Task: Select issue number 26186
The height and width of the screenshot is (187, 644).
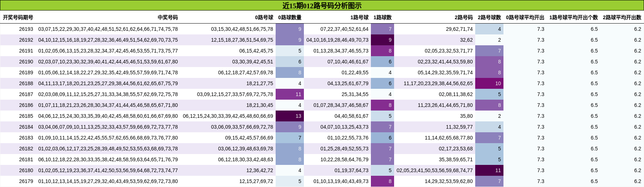Action: click(26, 105)
